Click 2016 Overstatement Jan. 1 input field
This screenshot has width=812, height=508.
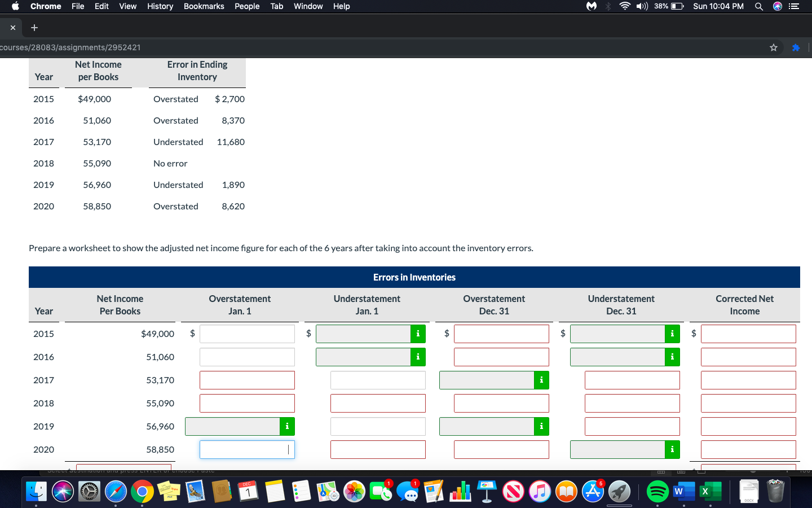point(247,357)
